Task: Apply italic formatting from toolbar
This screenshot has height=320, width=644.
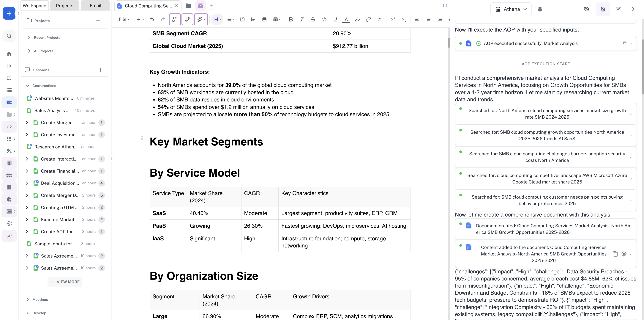Action: tap(302, 20)
